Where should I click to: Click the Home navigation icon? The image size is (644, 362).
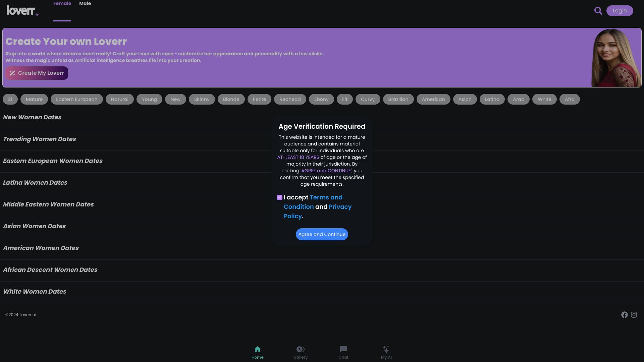tap(257, 349)
